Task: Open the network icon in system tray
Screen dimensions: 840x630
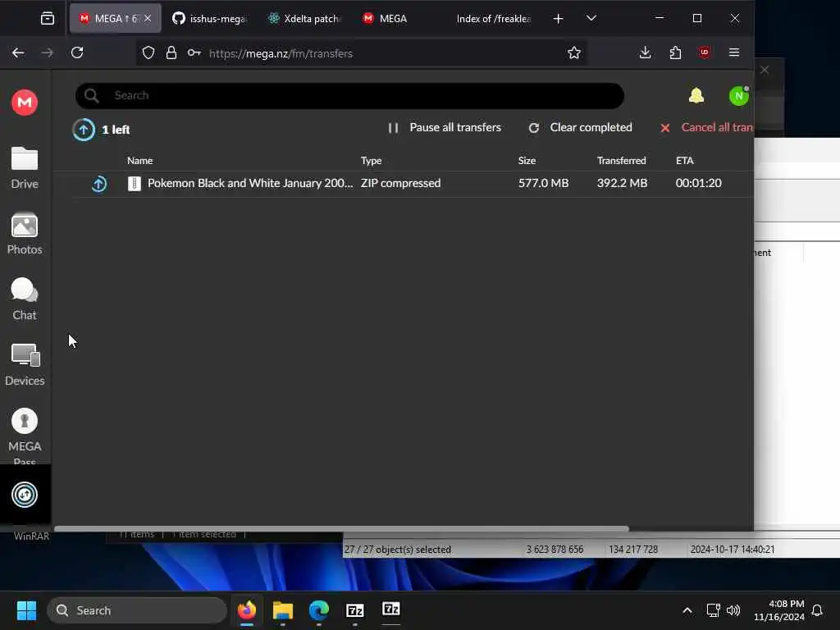Action: [713, 610]
